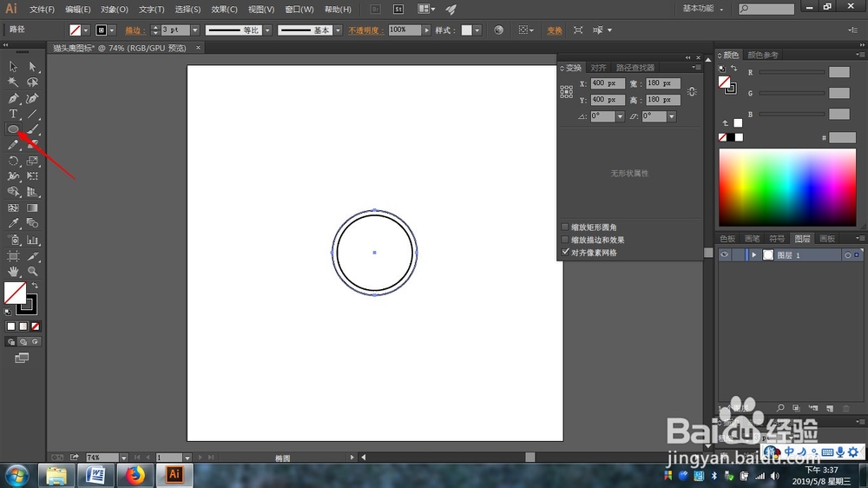868x488 pixels.
Task: Select the Eyedropper tool
Action: (13, 223)
